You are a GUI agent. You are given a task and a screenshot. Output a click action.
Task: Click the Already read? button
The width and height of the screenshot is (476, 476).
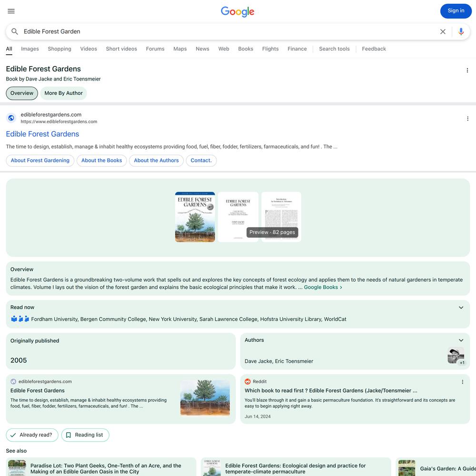(x=32, y=435)
